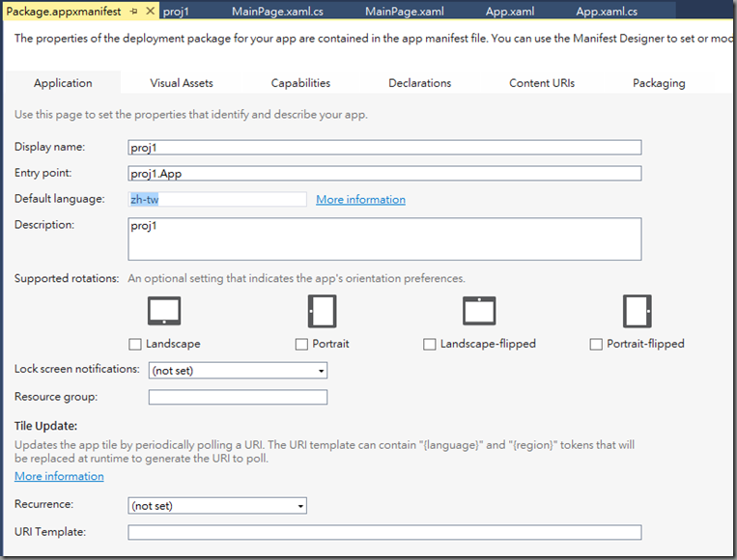Click the Landscape-flipped tablet icon
Screen dimensions: 737x560
coord(479,311)
